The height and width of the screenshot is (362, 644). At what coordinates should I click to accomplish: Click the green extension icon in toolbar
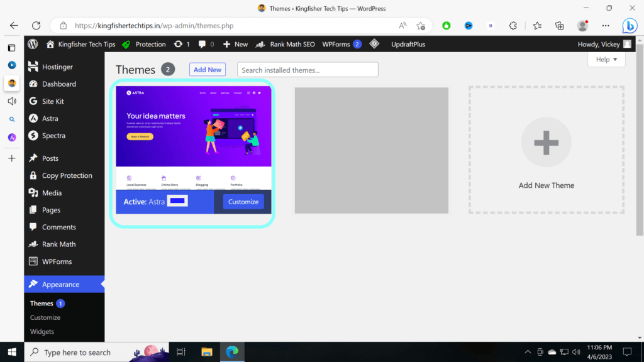click(447, 25)
